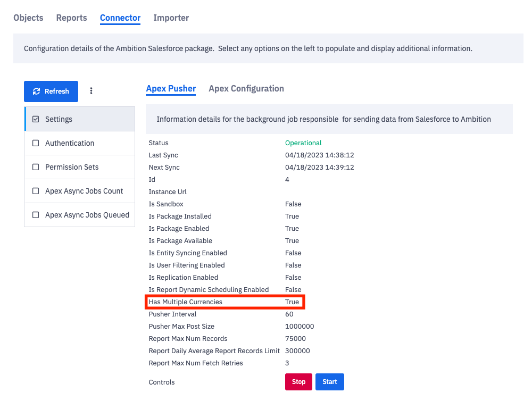Image resolution: width=532 pixels, height=409 pixels.
Task: Enable the Permission Sets checkbox
Action: [x=36, y=167]
